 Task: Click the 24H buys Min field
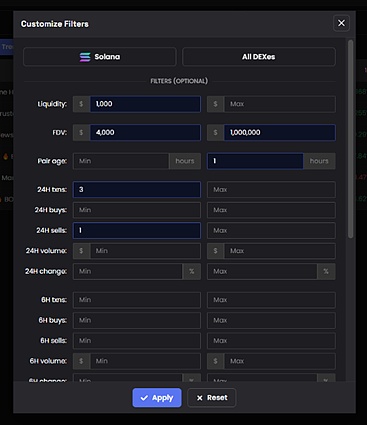(137, 210)
